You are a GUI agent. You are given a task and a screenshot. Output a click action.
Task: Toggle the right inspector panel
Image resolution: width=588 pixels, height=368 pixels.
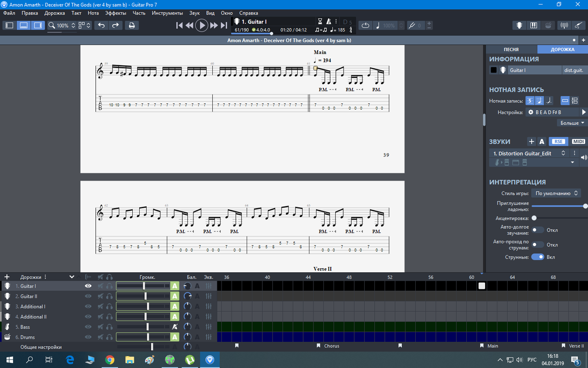[x=38, y=25]
